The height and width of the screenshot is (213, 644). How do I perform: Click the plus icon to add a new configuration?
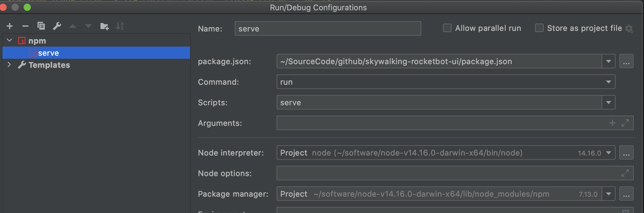tap(10, 26)
